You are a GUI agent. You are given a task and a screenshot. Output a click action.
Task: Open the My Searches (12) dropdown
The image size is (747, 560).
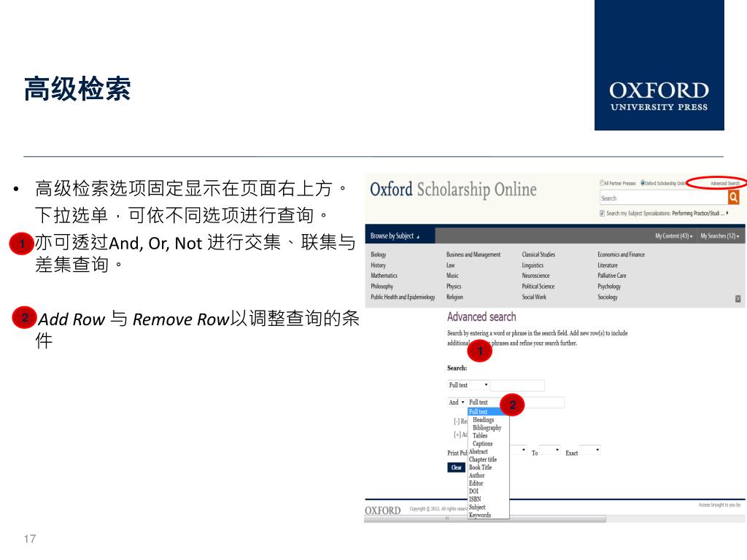[719, 236]
